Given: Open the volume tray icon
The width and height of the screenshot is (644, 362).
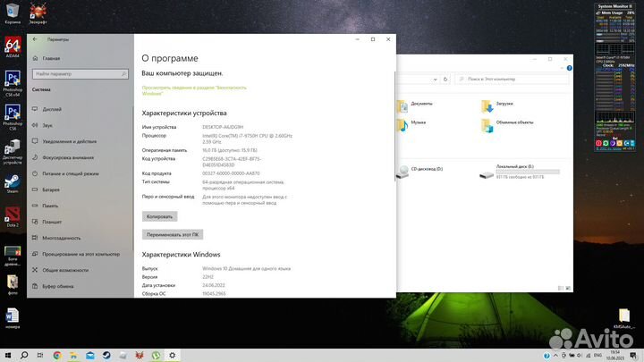Looking at the screenshot, I should pos(580,356).
